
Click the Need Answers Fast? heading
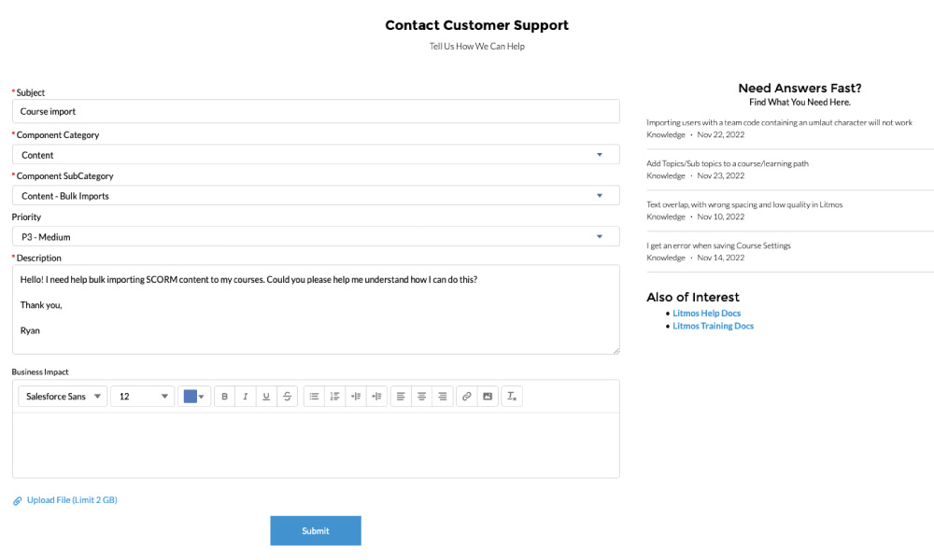pos(800,88)
